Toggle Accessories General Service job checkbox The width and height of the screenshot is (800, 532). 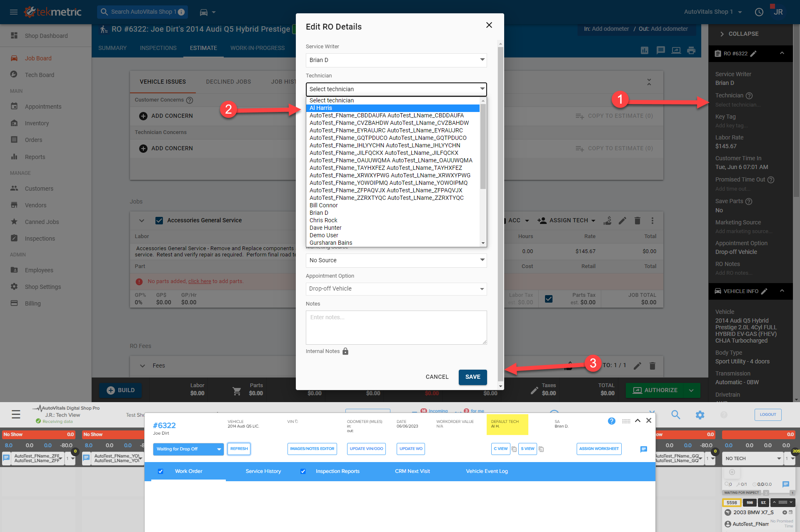pyautogui.click(x=159, y=221)
